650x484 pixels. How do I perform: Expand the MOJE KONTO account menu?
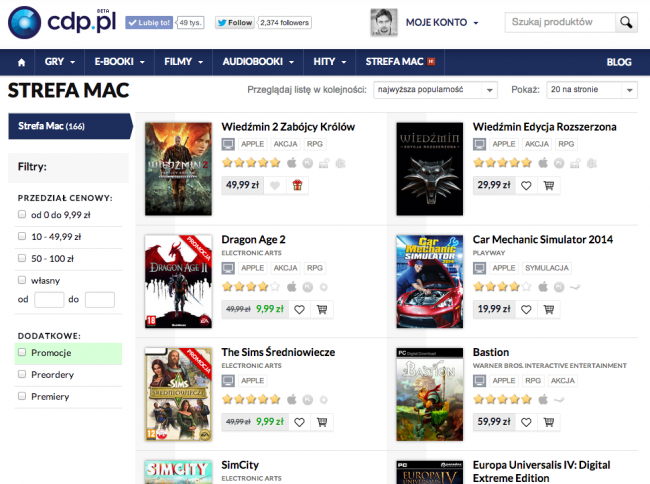point(442,22)
